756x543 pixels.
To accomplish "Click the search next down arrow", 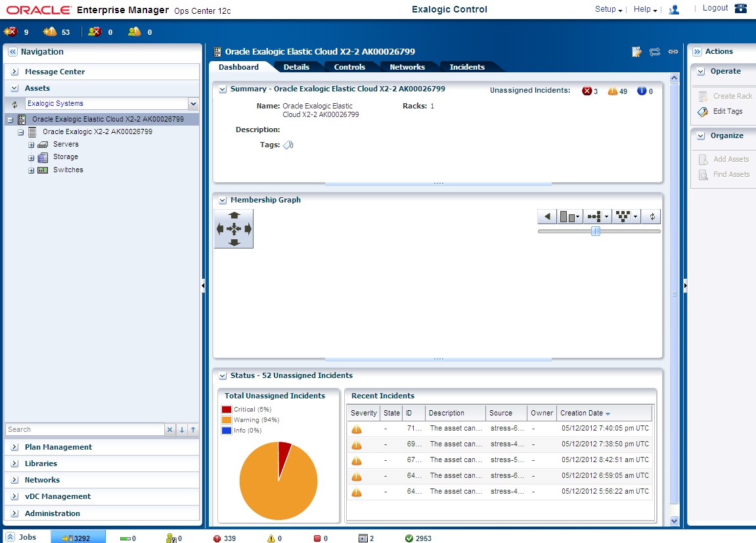I will point(182,429).
